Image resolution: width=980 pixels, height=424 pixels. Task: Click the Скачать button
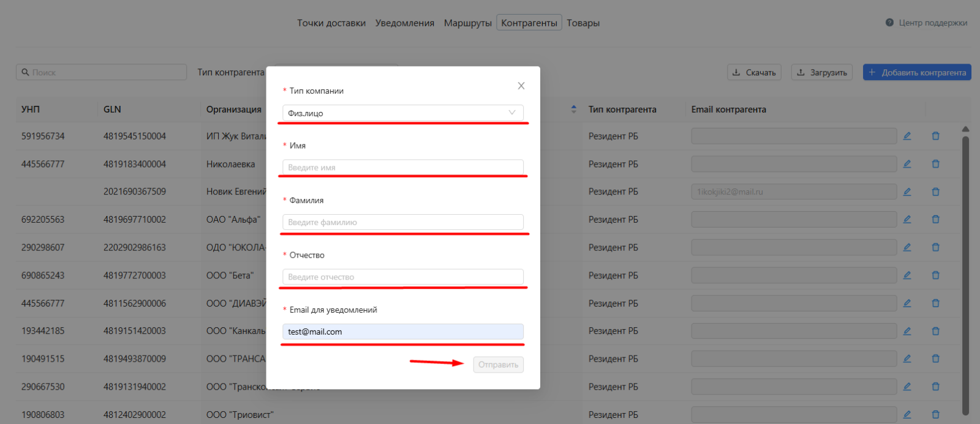pos(755,72)
